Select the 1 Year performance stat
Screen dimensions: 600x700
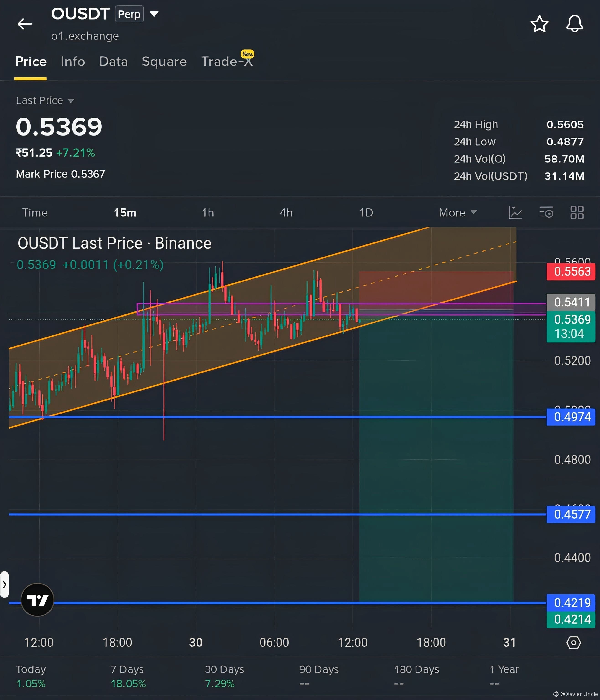(504, 676)
